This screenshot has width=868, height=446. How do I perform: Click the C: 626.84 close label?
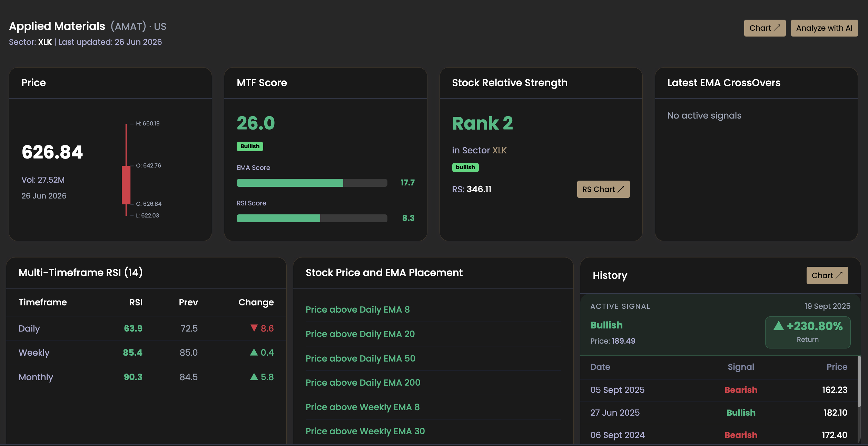coord(149,204)
